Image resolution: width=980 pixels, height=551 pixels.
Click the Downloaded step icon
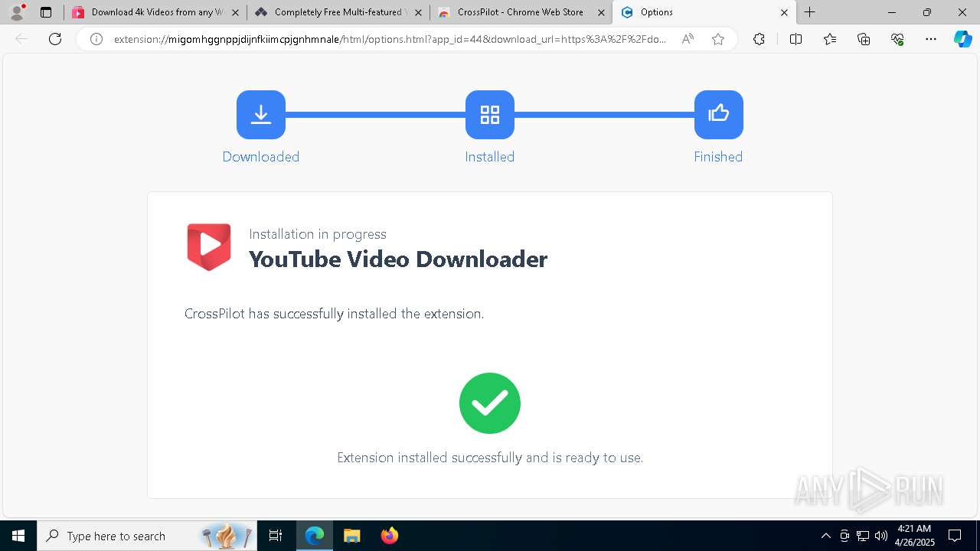coord(261,115)
